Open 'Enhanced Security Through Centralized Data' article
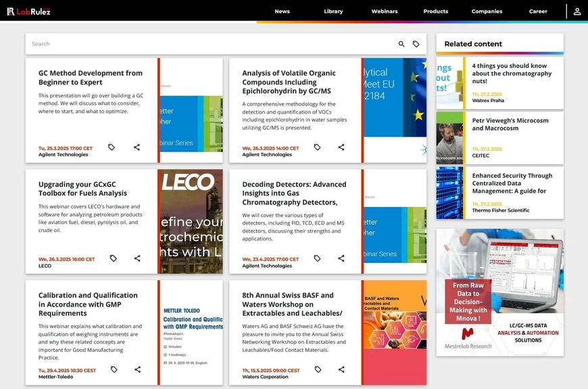The height and width of the screenshot is (389, 588). [x=512, y=183]
